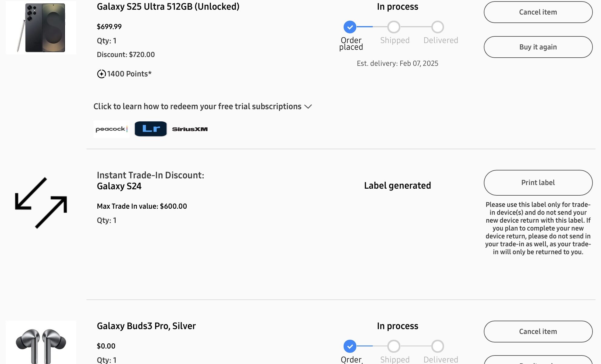Open the Galaxy S25 Ultra product image
Screen dimensions: 601x364
41,28
